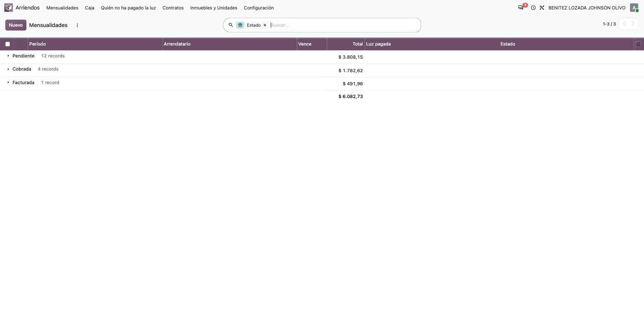
Task: Click the user avatar icon
Action: pyautogui.click(x=634, y=8)
